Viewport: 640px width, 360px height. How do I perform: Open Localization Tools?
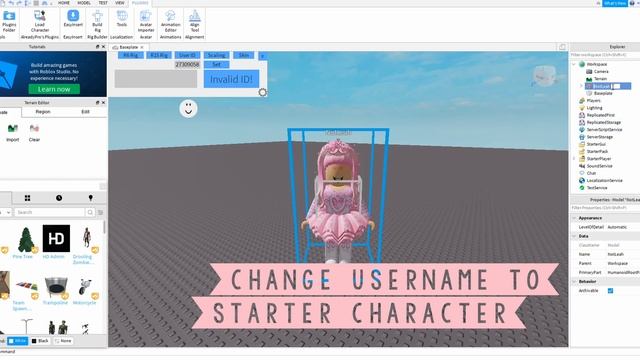pos(122,19)
